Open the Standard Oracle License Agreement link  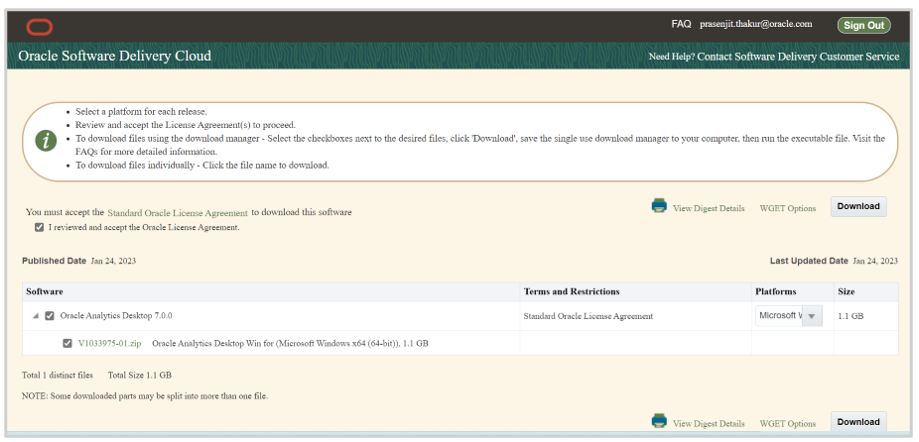pyautogui.click(x=178, y=213)
